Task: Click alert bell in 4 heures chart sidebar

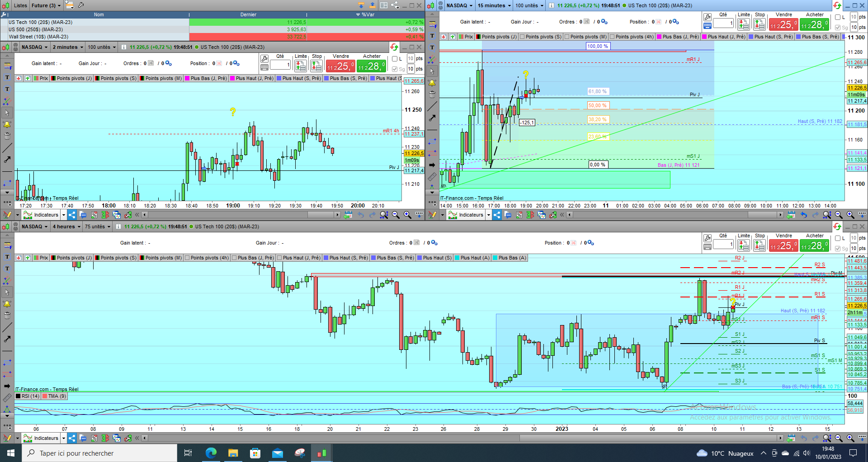Action: point(7,304)
